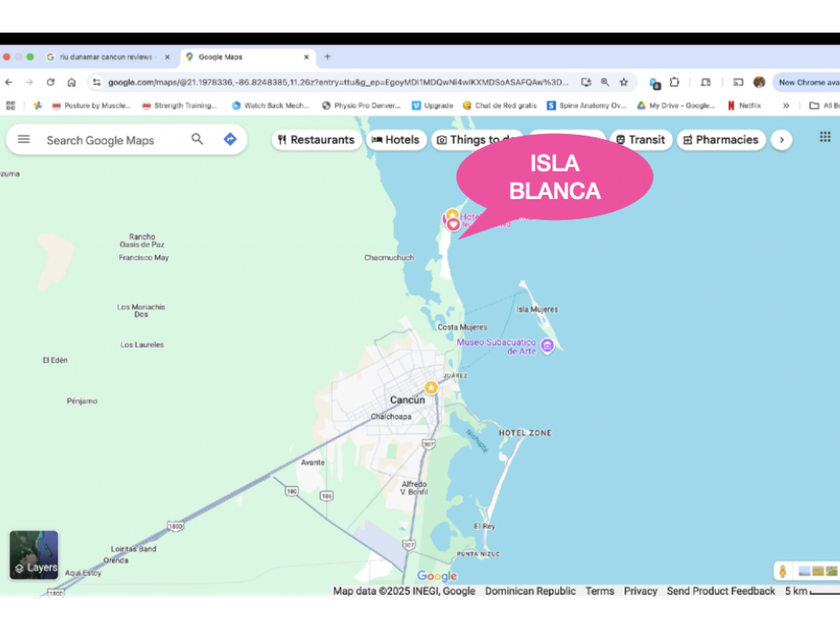Open the Layers map type switcher
Viewport: 840px width, 630px height.
(x=34, y=555)
